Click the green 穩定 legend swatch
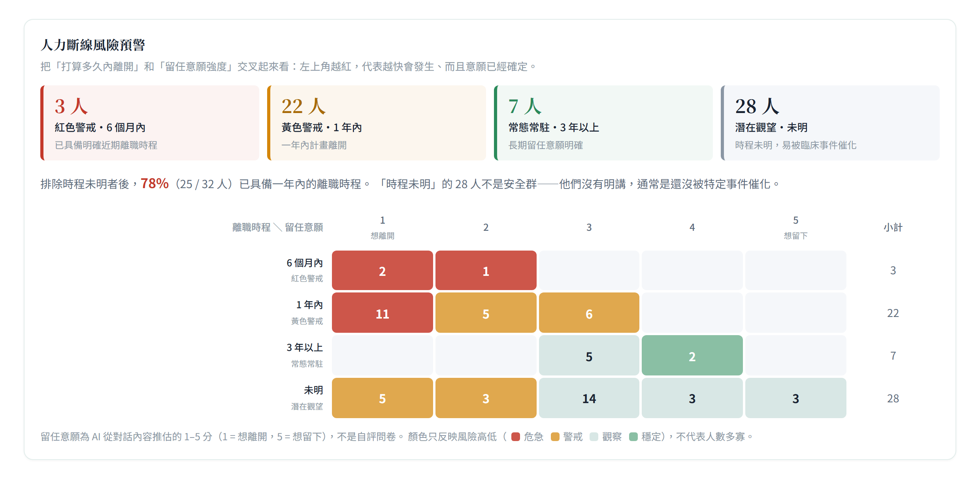This screenshot has width=980, height=479. coord(633,437)
